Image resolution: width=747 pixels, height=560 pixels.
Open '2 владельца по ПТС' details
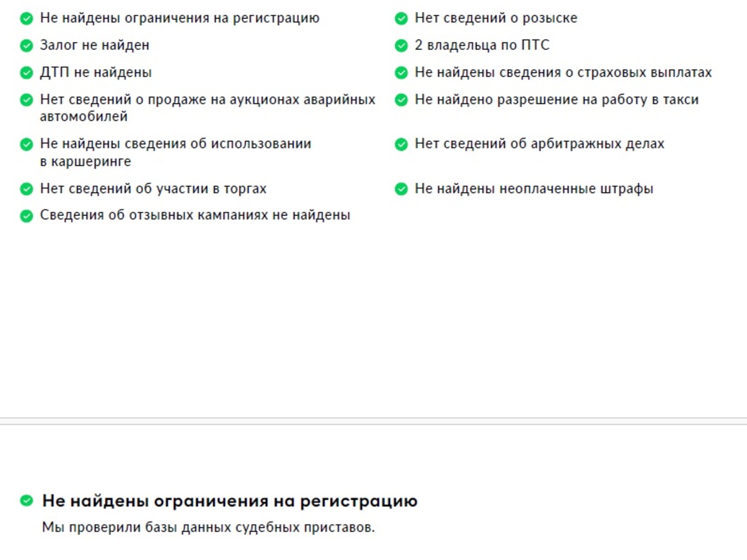tap(482, 45)
